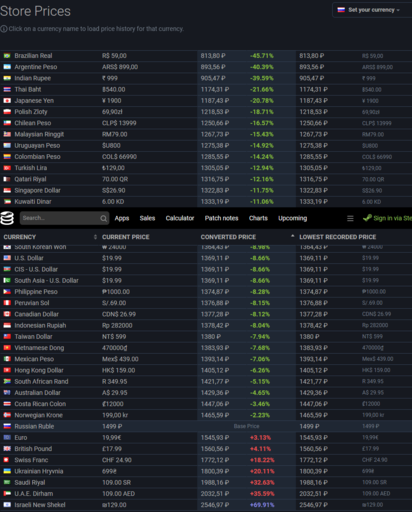Open the hamburger menu icon
The width and height of the screenshot is (412, 512).
coord(350,218)
